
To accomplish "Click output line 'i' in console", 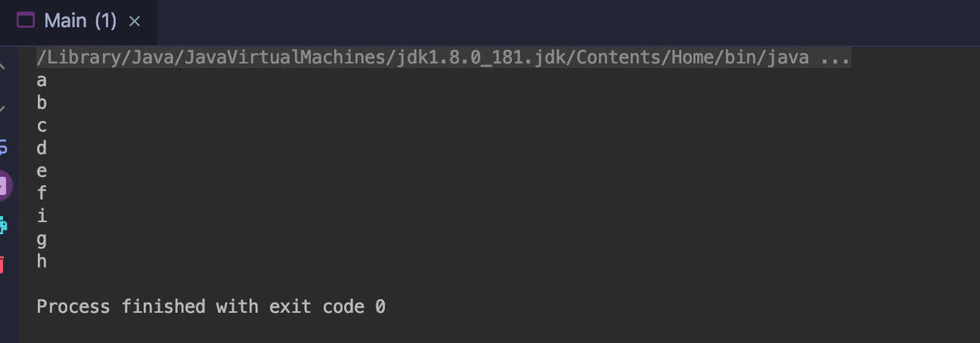I will [x=42, y=216].
